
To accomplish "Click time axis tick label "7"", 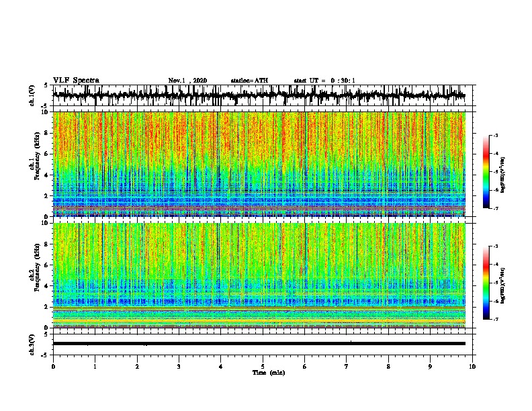I will click(347, 366).
